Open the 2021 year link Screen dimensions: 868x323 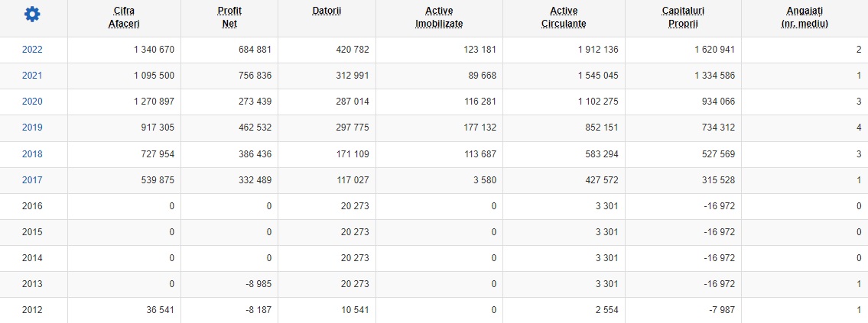click(x=32, y=76)
